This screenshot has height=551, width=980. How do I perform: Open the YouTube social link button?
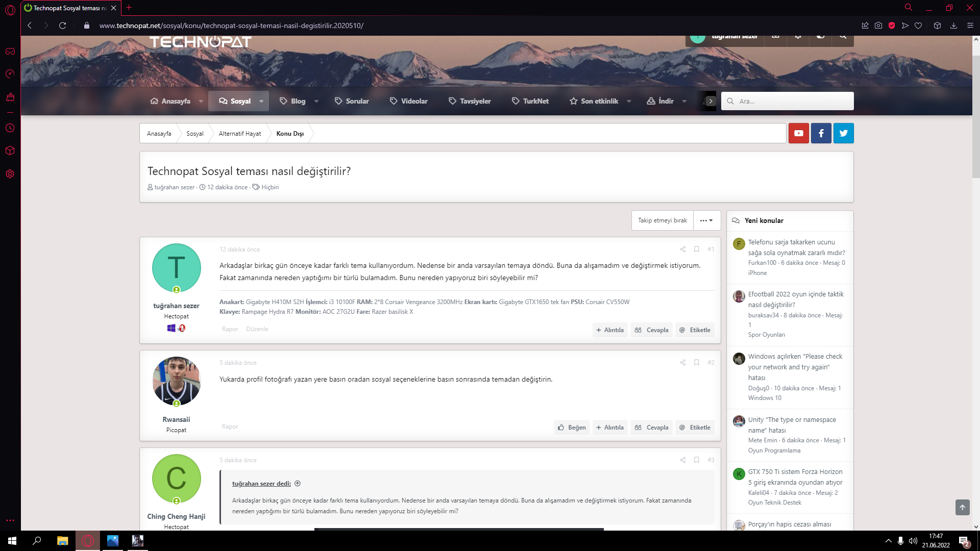(x=798, y=133)
